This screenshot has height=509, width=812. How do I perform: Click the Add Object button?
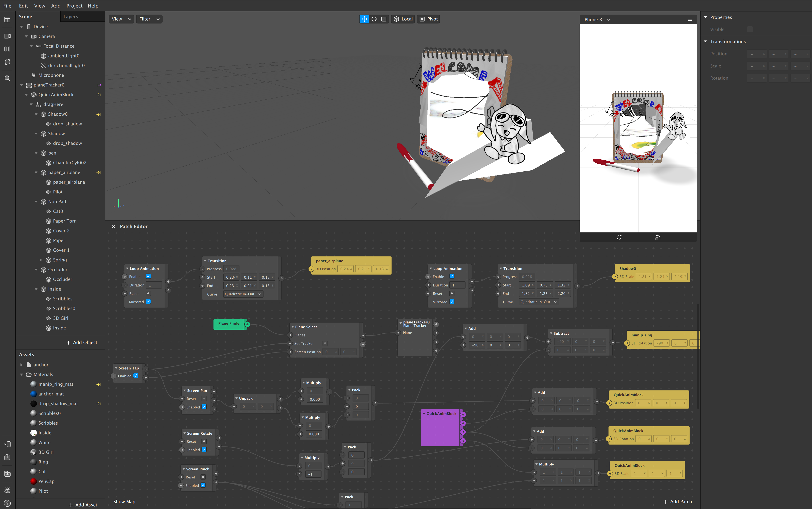81,342
